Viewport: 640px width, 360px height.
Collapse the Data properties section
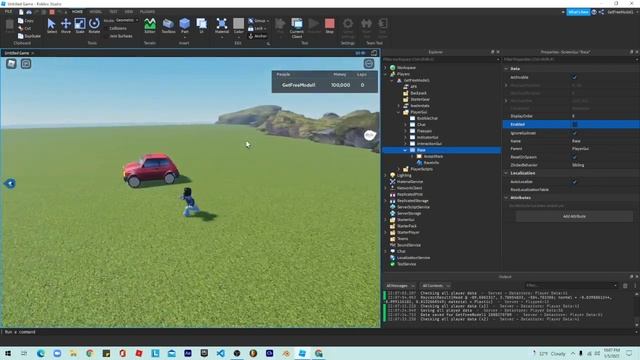(x=507, y=69)
